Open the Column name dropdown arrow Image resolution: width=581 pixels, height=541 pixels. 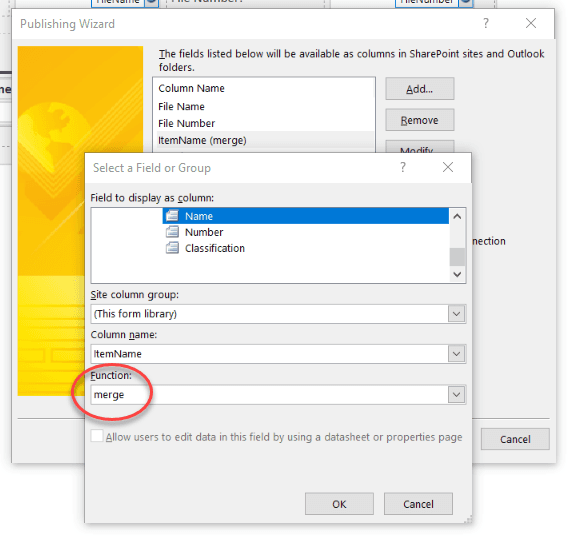click(x=456, y=354)
